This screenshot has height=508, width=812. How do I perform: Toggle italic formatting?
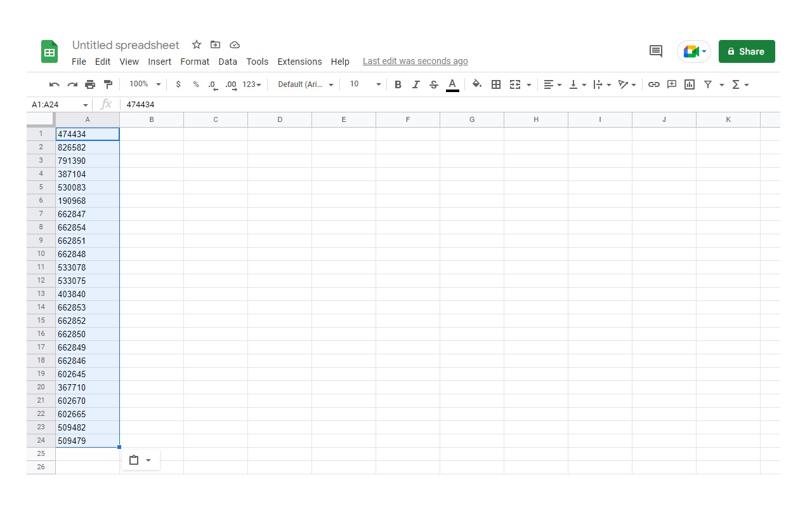click(416, 84)
